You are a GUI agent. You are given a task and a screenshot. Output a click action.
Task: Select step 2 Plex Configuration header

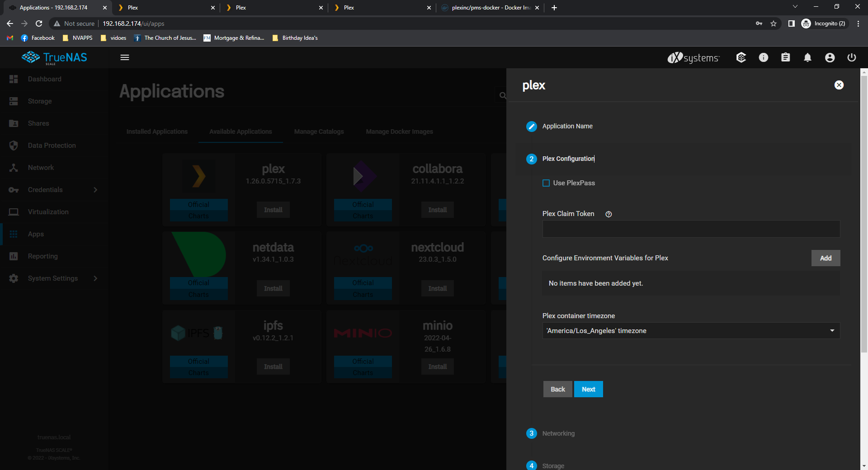[568, 159]
